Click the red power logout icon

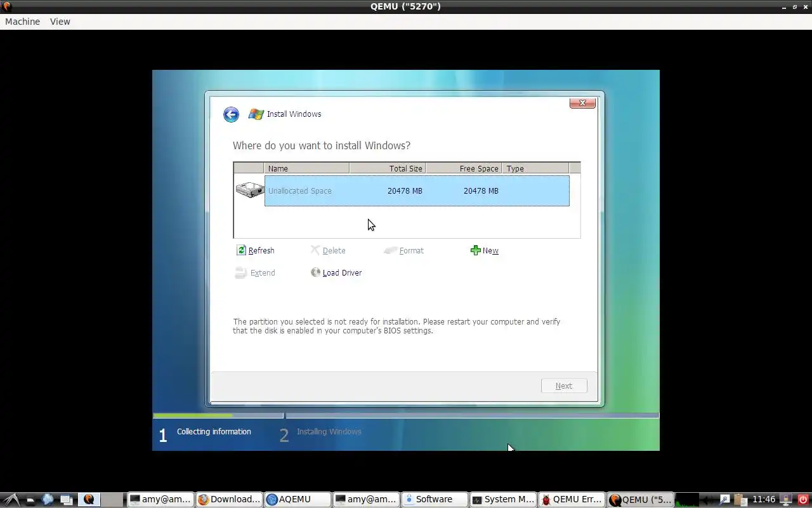[x=803, y=500]
